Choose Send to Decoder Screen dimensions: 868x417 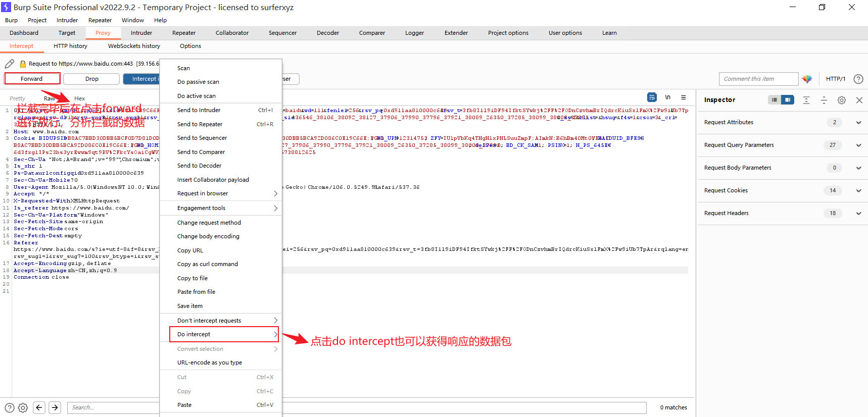pos(221,166)
